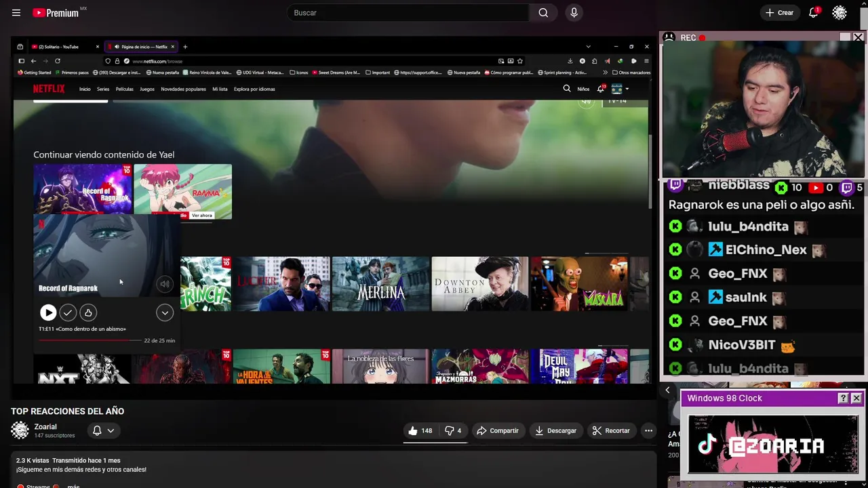Open Netflix notifications bell
Image resolution: width=868 pixels, height=488 pixels.
click(601, 89)
